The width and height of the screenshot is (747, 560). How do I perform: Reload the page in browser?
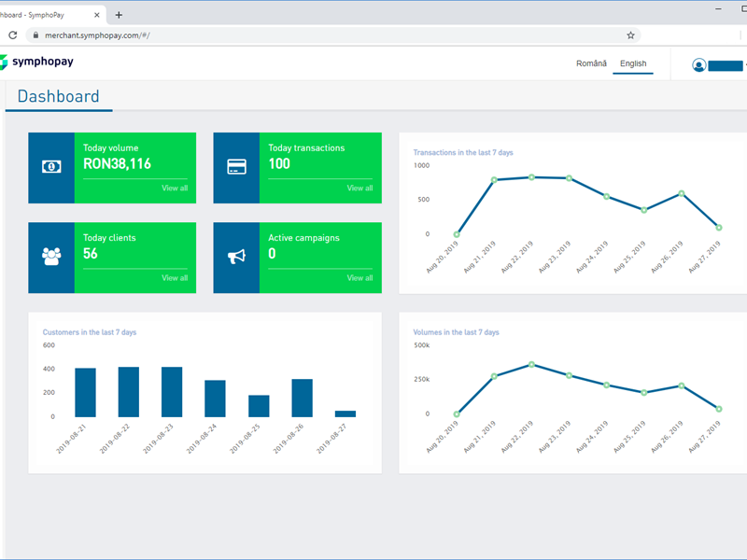click(x=13, y=35)
